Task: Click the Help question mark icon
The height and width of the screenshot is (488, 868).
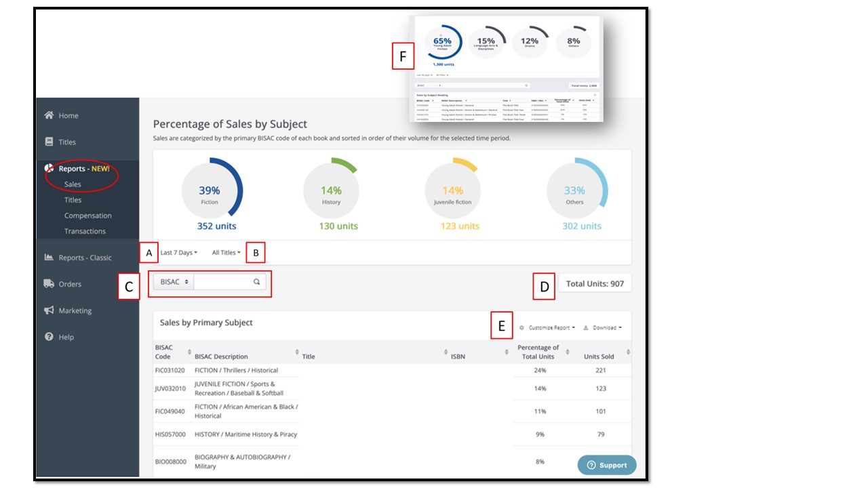Action: pyautogui.click(x=49, y=336)
